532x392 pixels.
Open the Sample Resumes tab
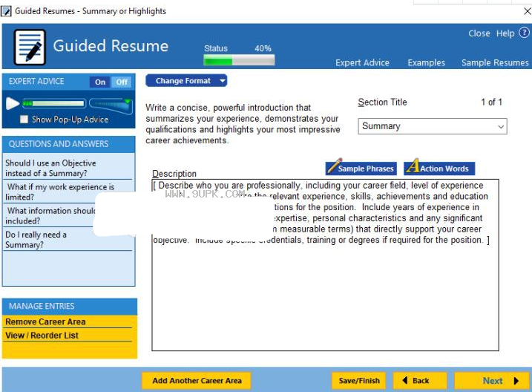(x=495, y=63)
